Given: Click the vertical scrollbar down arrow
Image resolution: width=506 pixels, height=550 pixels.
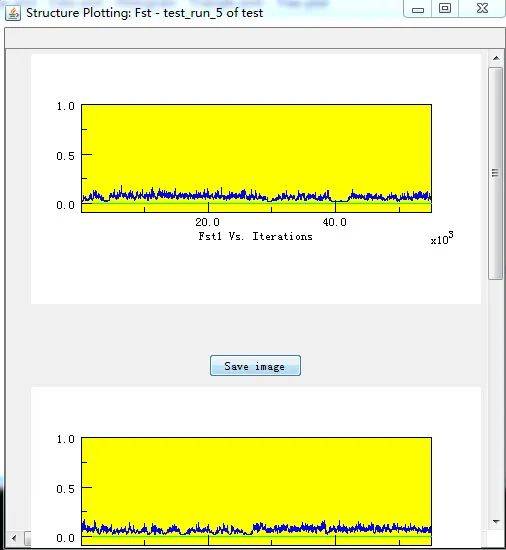Looking at the screenshot, I should point(496,522).
